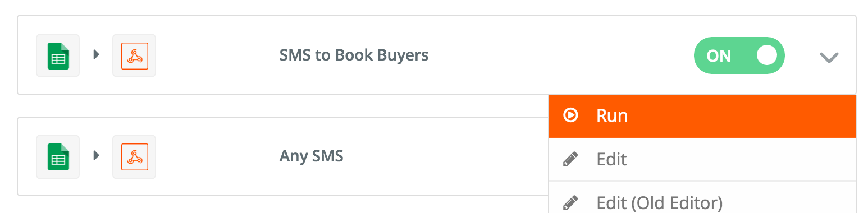
Task: Click empty space in SMS to Book Buyers card
Action: pos(561,55)
